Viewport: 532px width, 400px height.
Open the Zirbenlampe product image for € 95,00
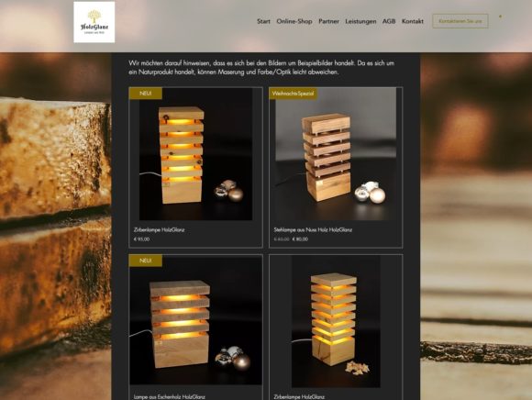click(195, 154)
